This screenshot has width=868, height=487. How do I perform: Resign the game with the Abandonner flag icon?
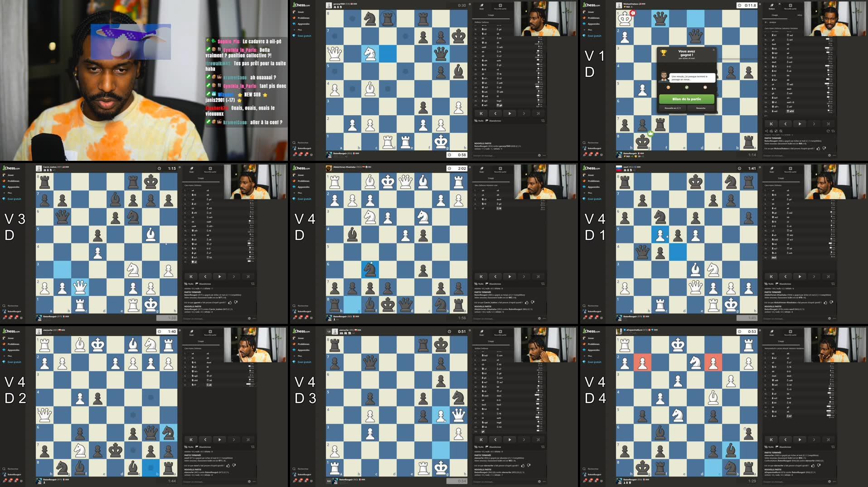pos(487,121)
